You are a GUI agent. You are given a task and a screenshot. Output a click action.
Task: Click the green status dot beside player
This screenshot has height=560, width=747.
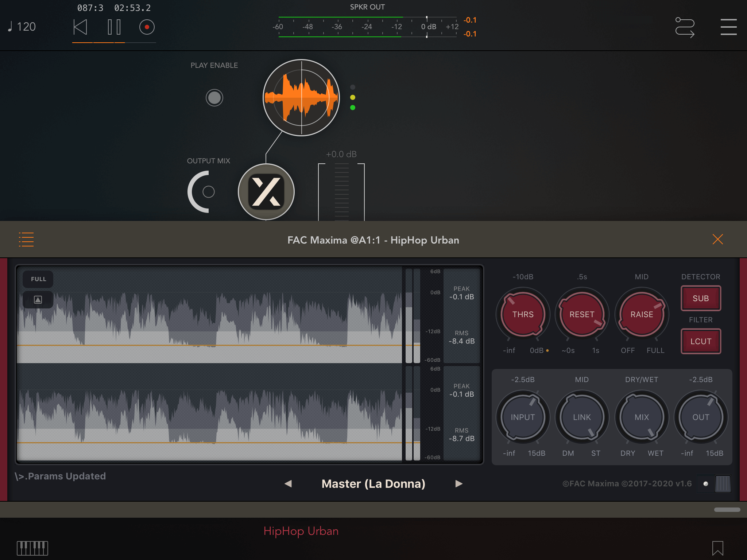pos(352,108)
